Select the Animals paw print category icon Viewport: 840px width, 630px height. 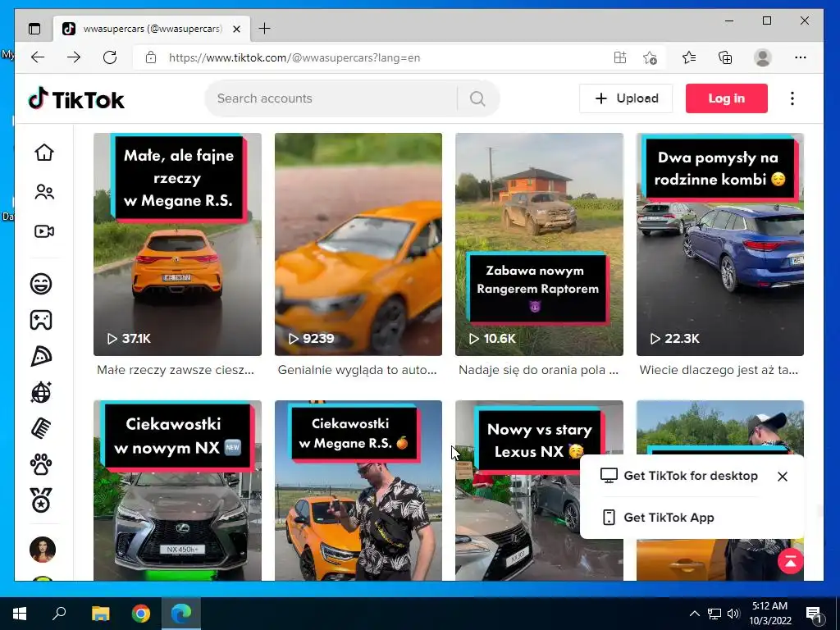(41, 464)
